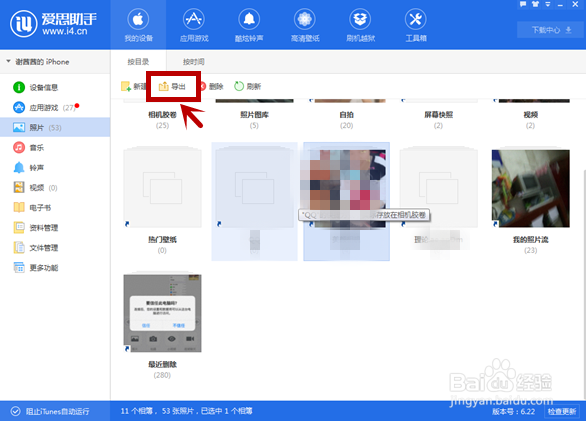Switch to the 按时间 tab
This screenshot has width=586, height=421.
(x=194, y=62)
